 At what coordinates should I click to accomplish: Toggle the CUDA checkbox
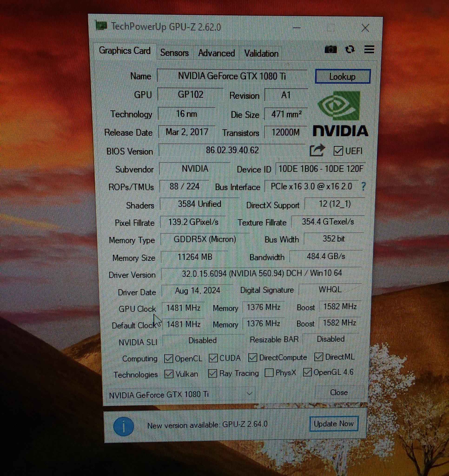point(213,358)
